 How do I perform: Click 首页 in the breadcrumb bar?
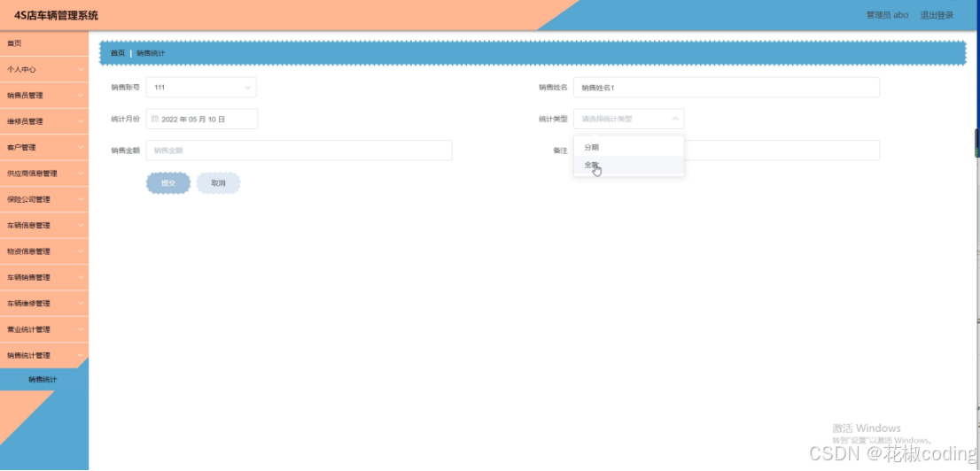tap(118, 53)
